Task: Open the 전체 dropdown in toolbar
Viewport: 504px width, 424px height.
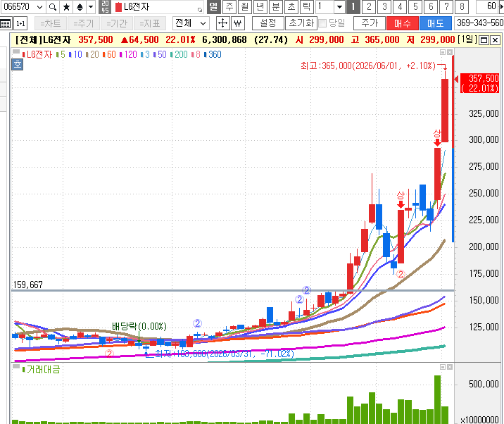Action: 191,23
